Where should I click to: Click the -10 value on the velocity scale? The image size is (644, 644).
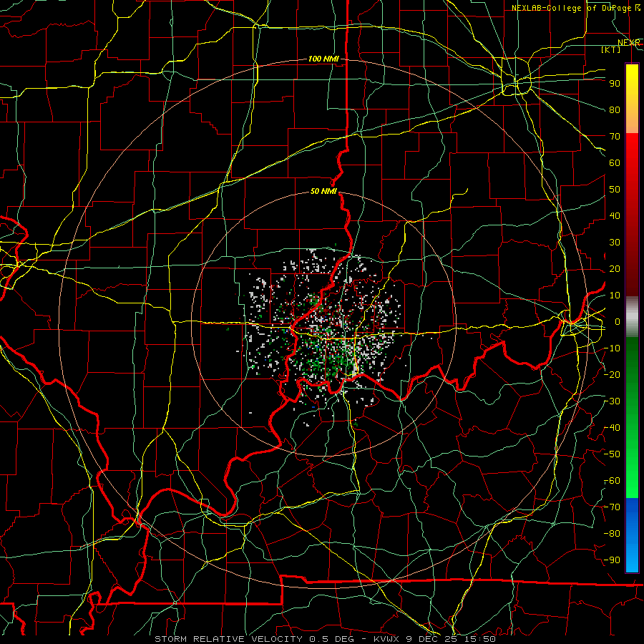click(x=612, y=348)
